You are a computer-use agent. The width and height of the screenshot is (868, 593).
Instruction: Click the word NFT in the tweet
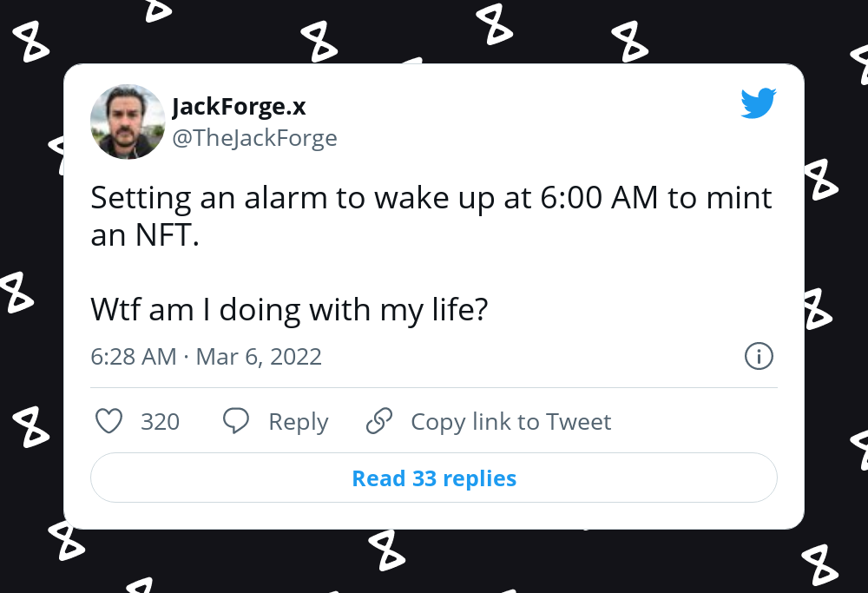pos(165,234)
